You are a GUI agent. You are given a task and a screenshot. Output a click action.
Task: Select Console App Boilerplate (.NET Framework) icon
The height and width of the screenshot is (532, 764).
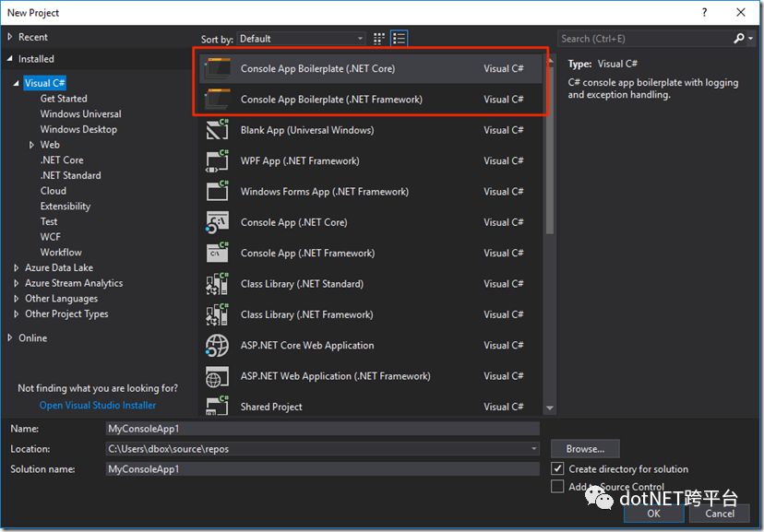[218, 99]
